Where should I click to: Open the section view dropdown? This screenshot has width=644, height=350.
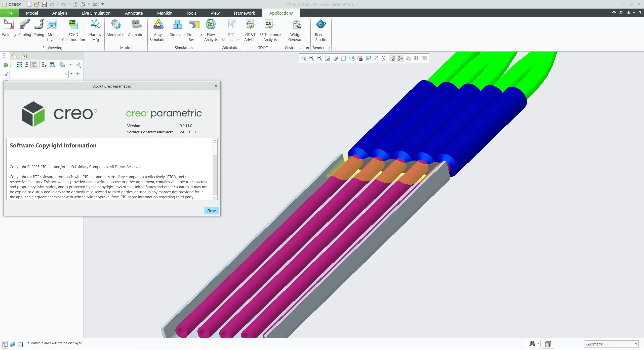pos(376,58)
